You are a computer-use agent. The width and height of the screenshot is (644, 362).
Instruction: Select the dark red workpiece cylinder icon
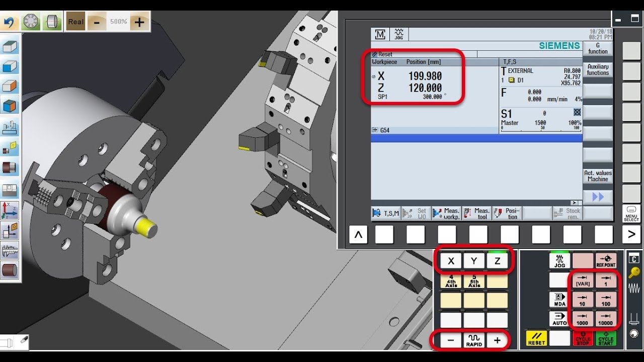[10, 168]
